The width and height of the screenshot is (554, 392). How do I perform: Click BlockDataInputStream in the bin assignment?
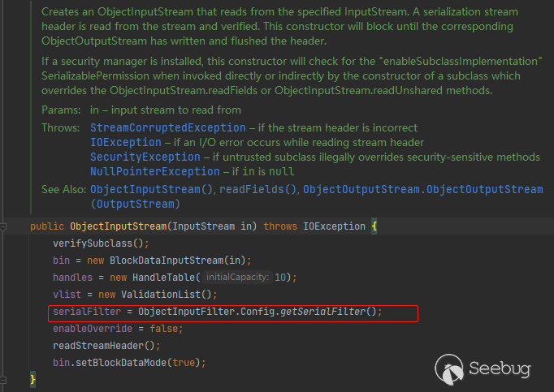167,261
